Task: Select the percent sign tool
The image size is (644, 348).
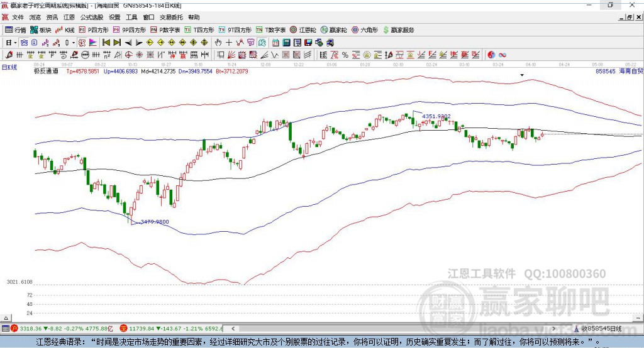Action: pyautogui.click(x=345, y=55)
